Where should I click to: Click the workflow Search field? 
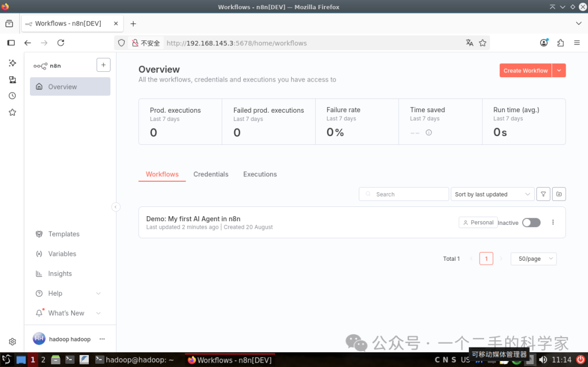[404, 194]
